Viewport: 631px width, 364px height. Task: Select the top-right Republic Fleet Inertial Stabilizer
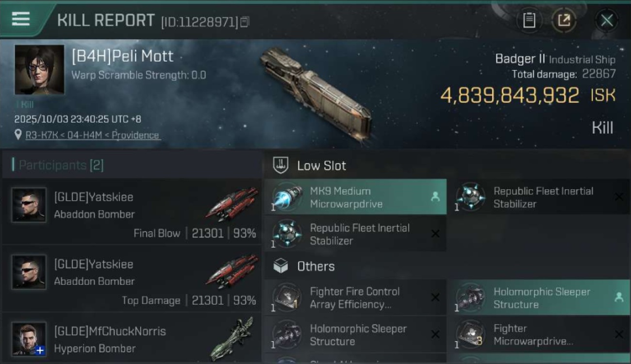pyautogui.click(x=538, y=197)
